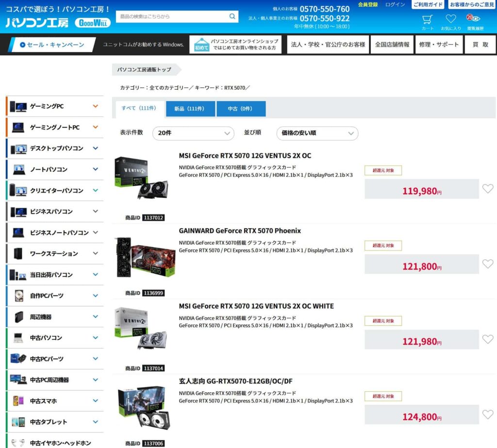Click ご利用ガイド button
The image size is (497, 448).
coord(428,4)
